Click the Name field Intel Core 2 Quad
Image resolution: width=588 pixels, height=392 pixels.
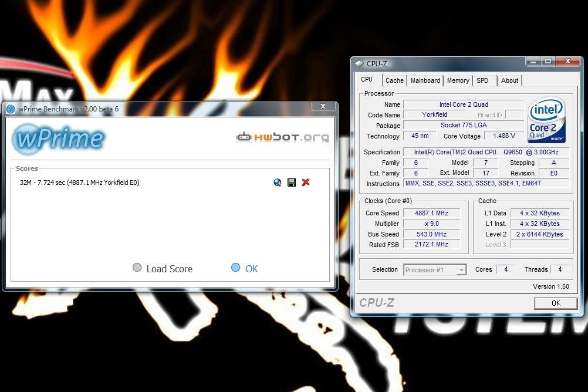(x=464, y=104)
